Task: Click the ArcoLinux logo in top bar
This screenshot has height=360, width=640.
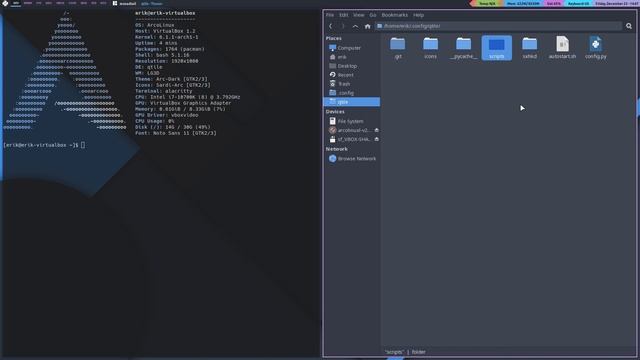Action: point(5,3)
